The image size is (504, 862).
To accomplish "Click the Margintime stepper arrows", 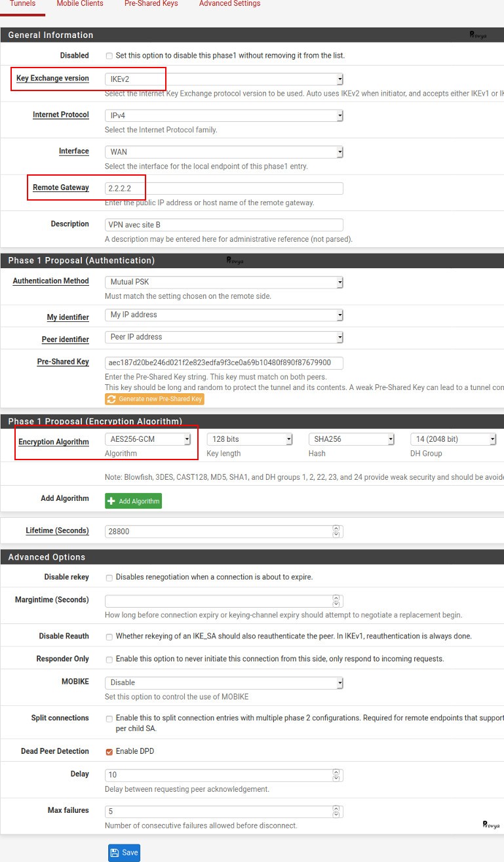I will coord(336,600).
